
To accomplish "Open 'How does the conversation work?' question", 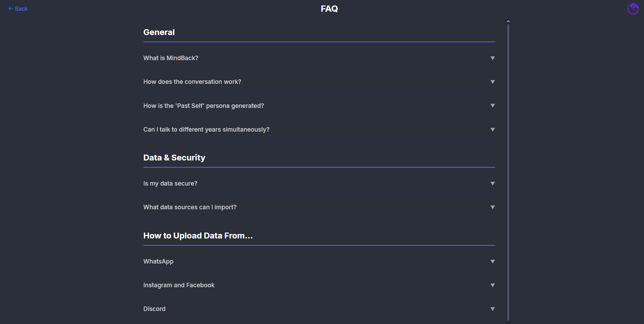I will coord(192,82).
